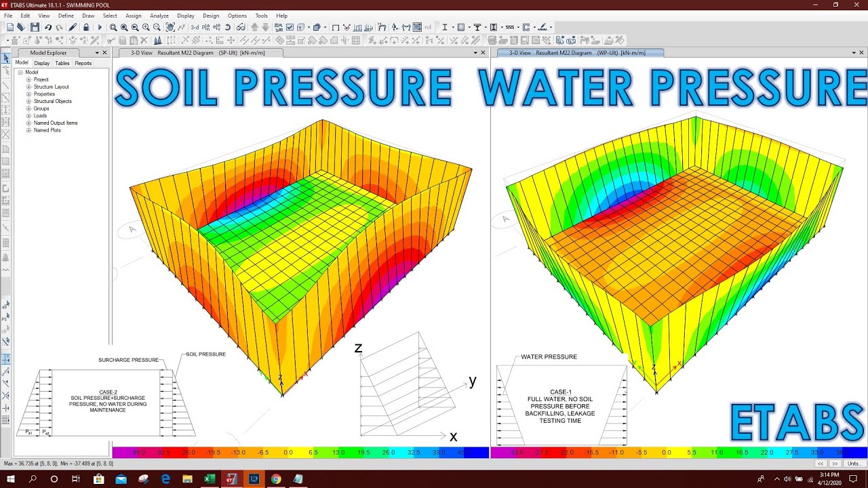
Task: Click the Redo arrow icon
Action: (x=59, y=27)
